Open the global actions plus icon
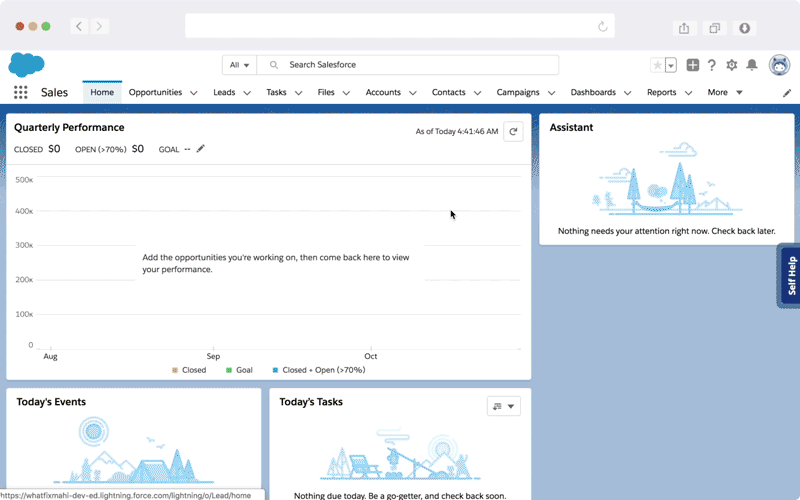The width and height of the screenshot is (800, 500). point(692,65)
